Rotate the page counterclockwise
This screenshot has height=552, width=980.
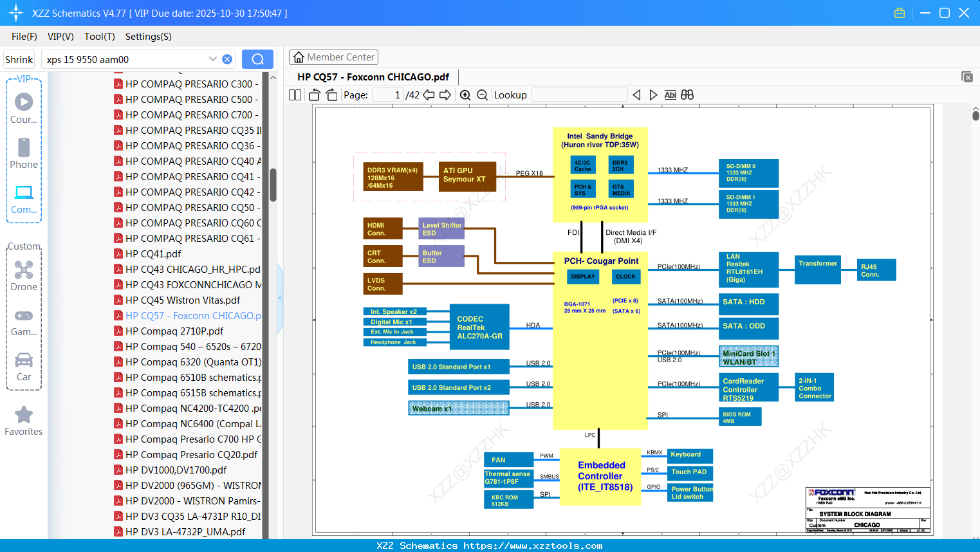(x=314, y=95)
